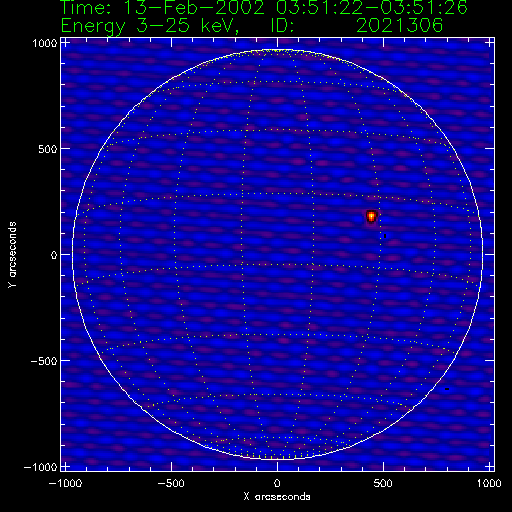
Task: Click the -1000 label on the Y axis
Action: [x=40, y=467]
